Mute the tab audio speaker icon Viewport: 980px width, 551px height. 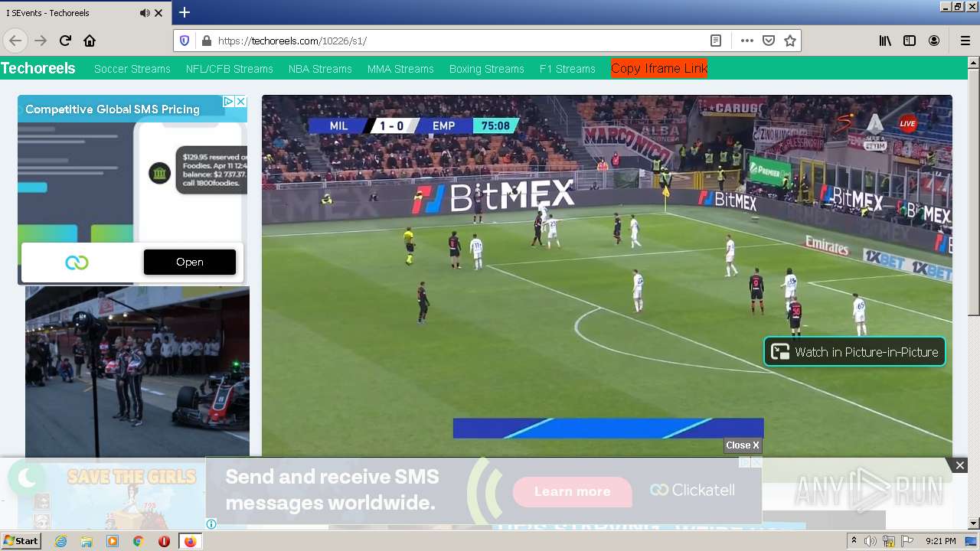click(145, 13)
